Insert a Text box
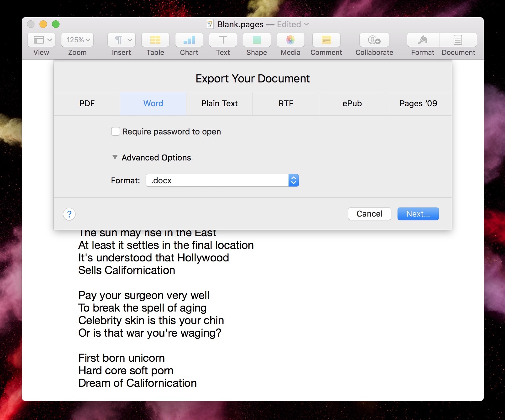 click(223, 40)
